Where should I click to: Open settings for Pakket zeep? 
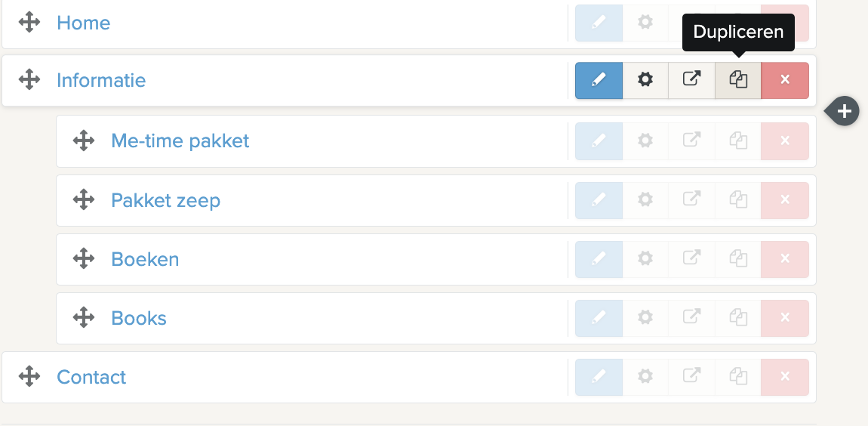click(645, 200)
